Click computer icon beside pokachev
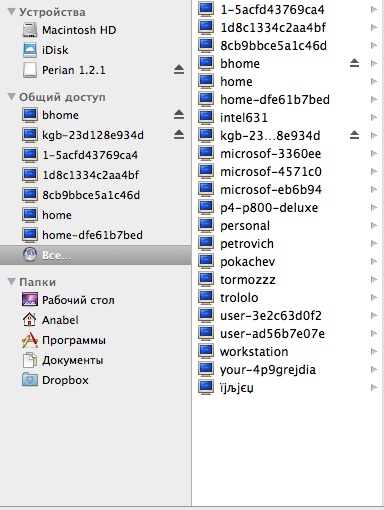 tap(206, 261)
